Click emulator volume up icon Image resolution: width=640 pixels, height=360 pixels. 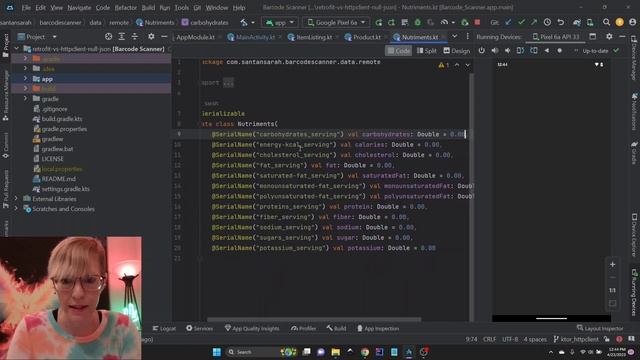point(495,51)
